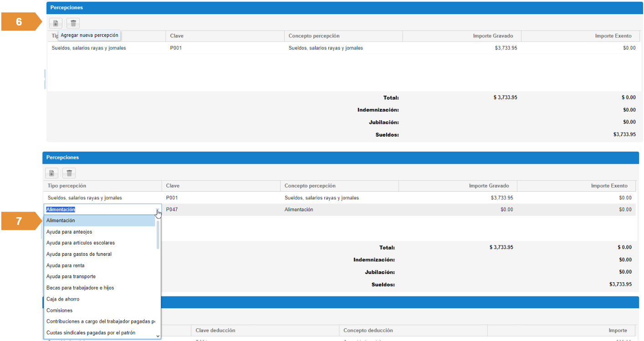Screen dimensions: 644x341
Task: Sort by the 'Clave deducción' column header
Action: 215,331
